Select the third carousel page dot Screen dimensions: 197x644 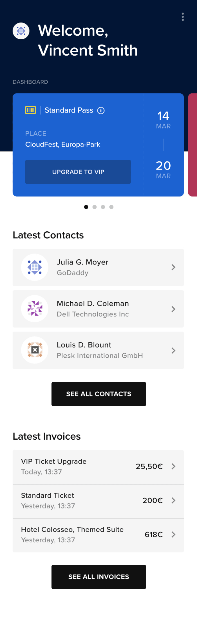click(x=103, y=207)
